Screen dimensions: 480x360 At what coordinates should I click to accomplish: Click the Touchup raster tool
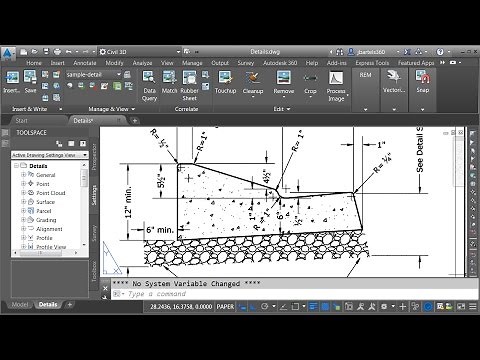point(225,82)
